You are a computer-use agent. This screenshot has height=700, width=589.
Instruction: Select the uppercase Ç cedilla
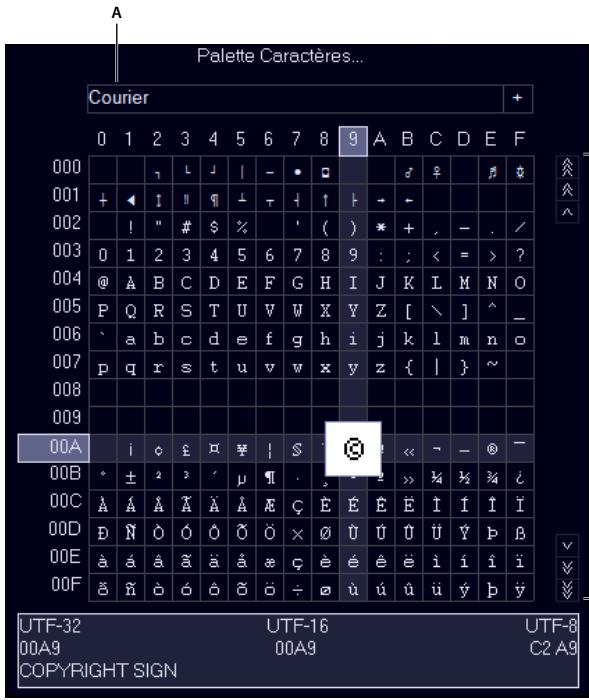pos(297,505)
